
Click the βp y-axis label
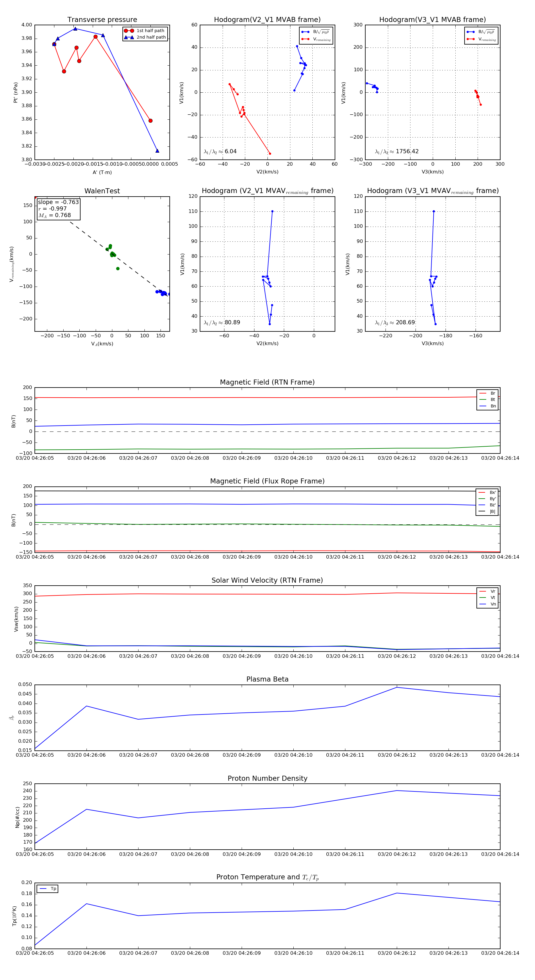(x=12, y=718)
